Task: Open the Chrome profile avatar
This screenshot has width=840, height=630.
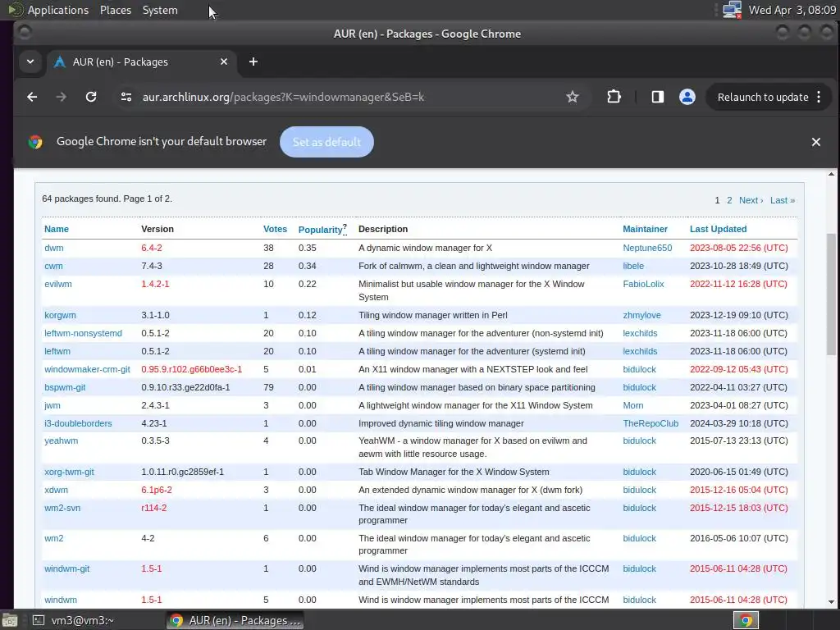Action: 687,97
